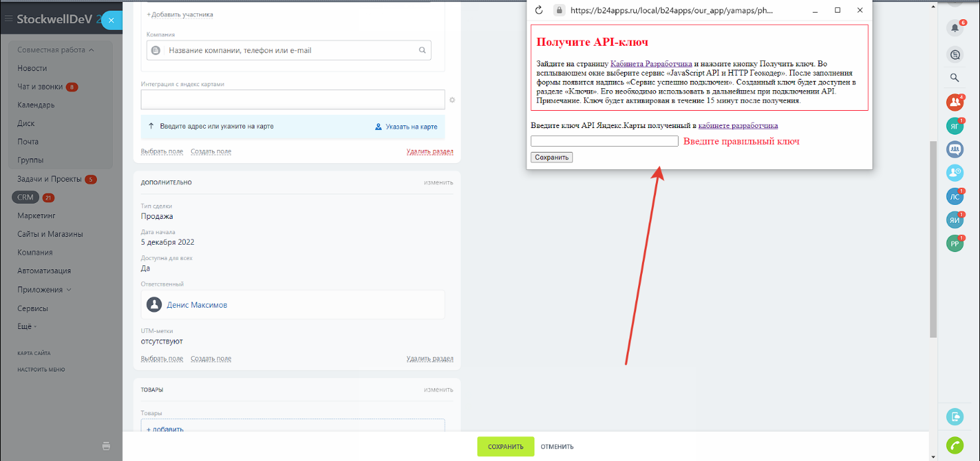Click the popup address bar URL

pyautogui.click(x=671, y=11)
